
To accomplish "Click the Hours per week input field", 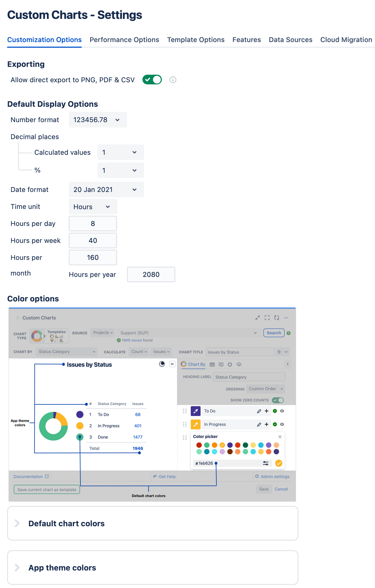I will [93, 240].
